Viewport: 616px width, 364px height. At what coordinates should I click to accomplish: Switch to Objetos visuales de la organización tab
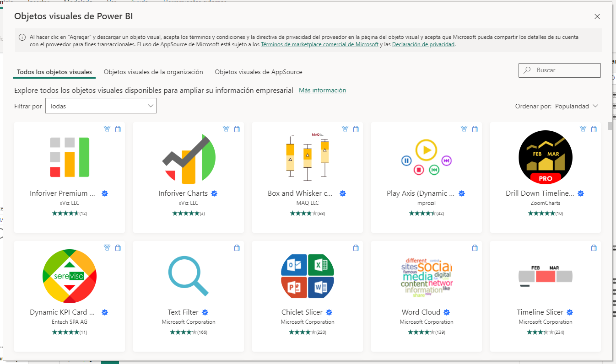[x=153, y=72]
